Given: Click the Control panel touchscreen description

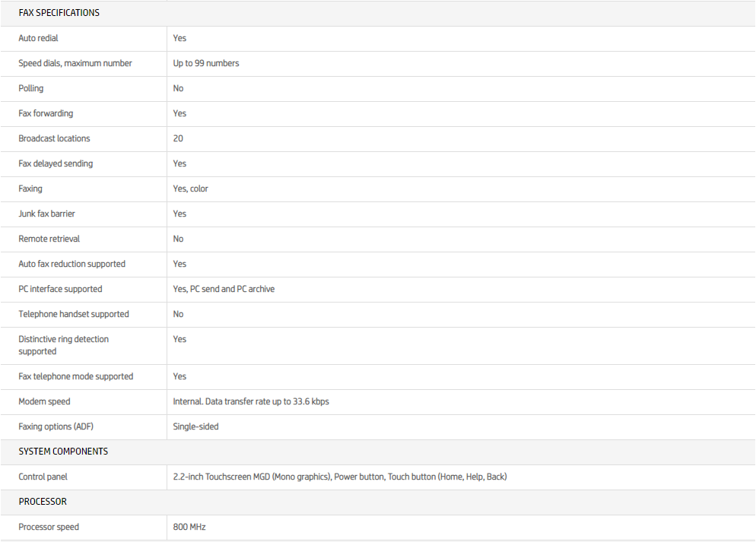Looking at the screenshot, I should [x=339, y=477].
